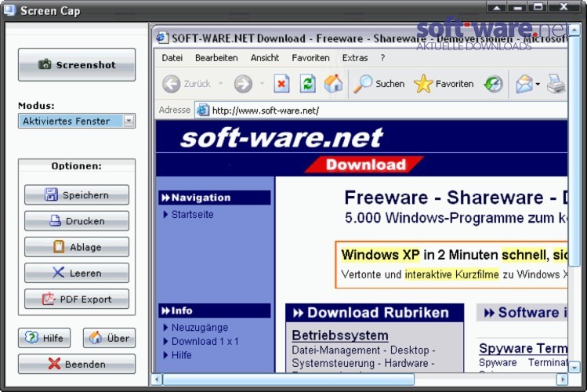
Task: Click the Internet Explorer icon in the title bar
Action: point(161,38)
